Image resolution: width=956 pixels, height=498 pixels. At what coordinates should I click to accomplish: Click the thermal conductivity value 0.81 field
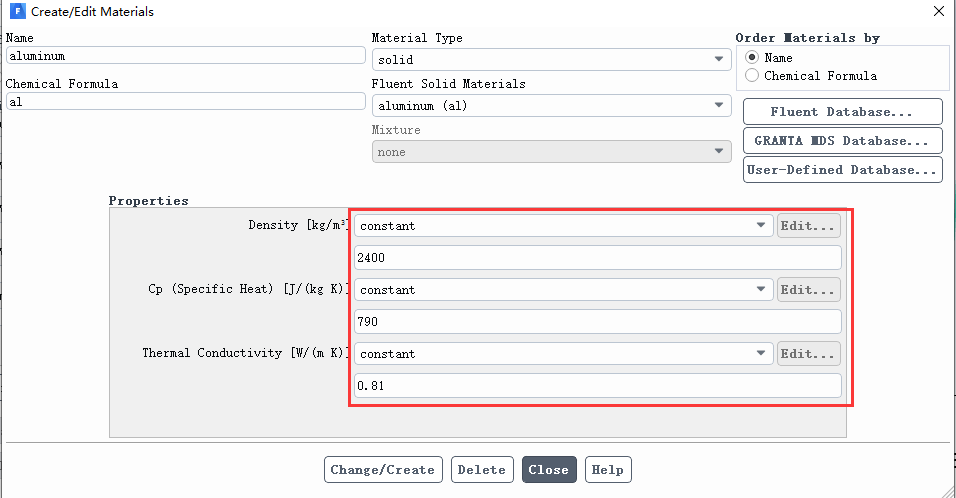point(598,385)
